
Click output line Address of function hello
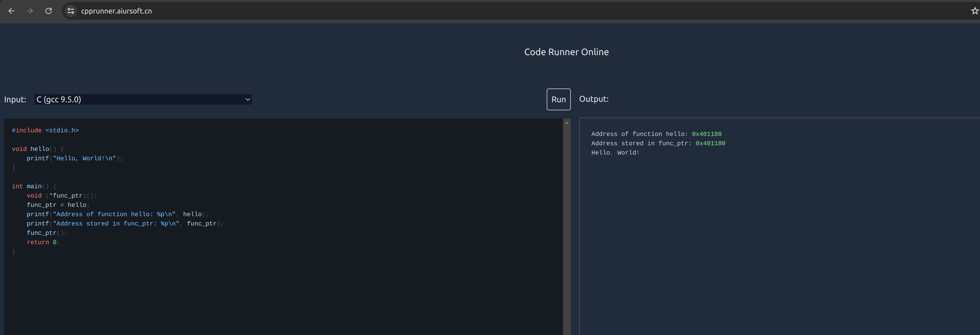pos(656,134)
